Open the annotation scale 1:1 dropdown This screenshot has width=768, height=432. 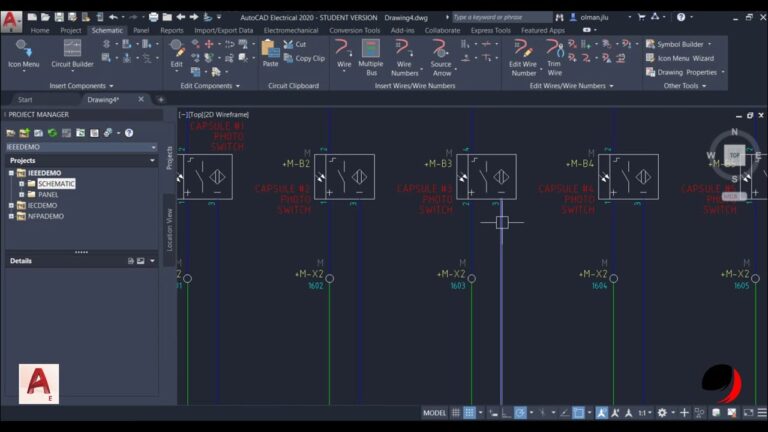645,413
